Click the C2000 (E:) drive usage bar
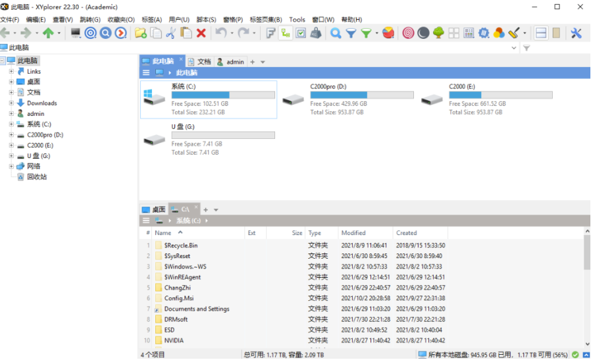 click(x=501, y=95)
